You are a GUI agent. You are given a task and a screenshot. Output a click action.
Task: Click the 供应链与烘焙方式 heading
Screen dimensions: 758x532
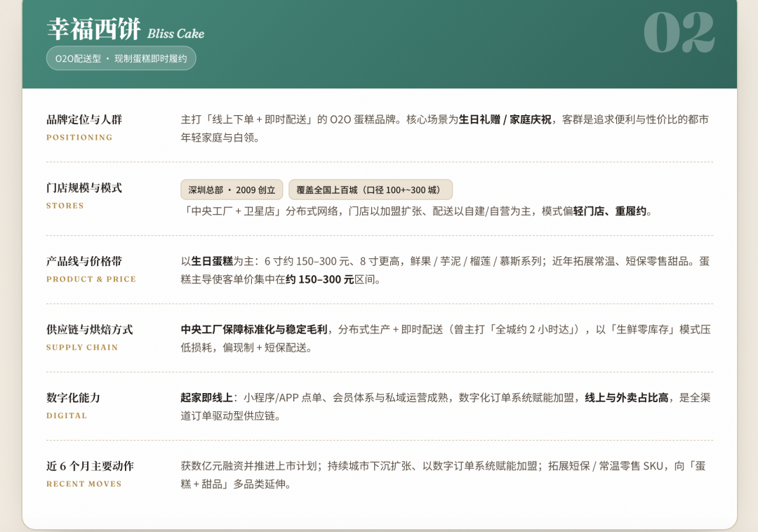[89, 330]
